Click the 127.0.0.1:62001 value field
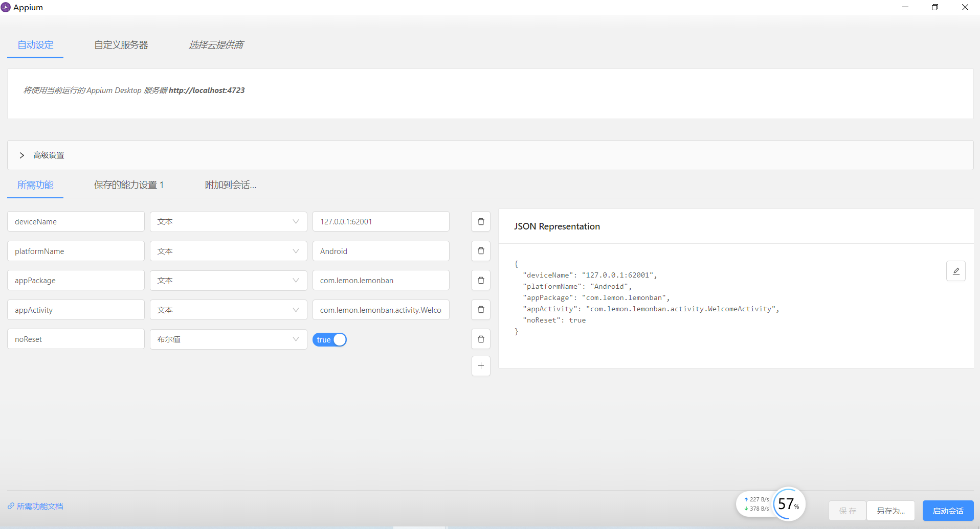This screenshot has width=980, height=529. click(381, 221)
